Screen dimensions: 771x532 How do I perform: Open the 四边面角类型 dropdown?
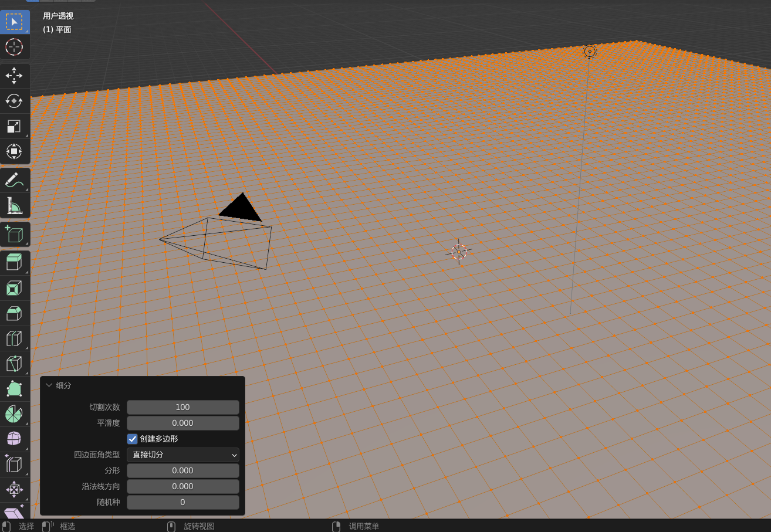(x=183, y=455)
